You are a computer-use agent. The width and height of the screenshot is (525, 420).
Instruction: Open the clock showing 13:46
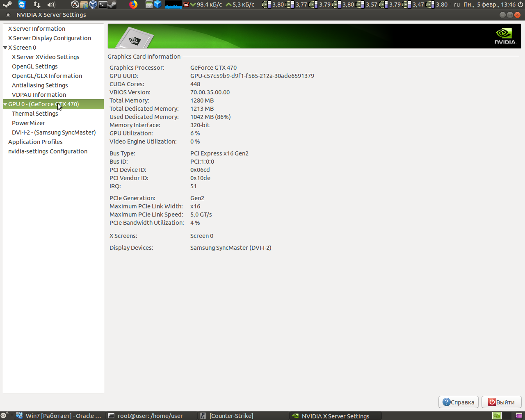pyautogui.click(x=489, y=5)
